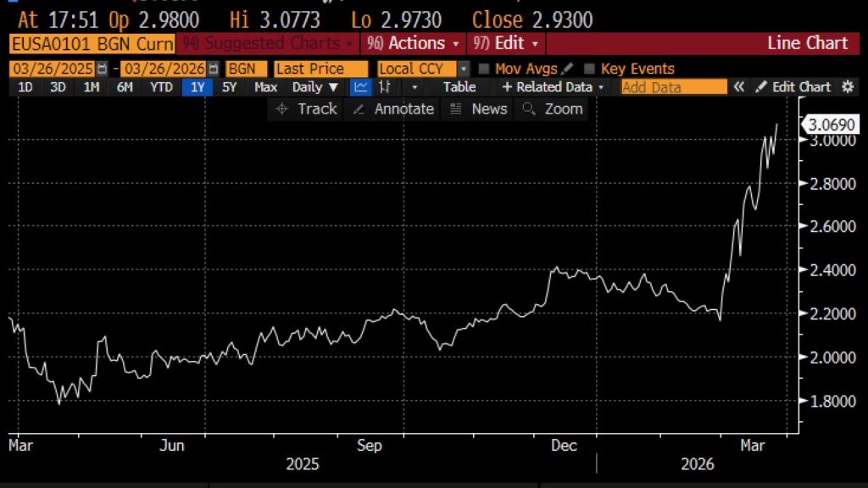The image size is (868, 488).
Task: Expand the Daily frequency dropdown
Action: tap(314, 87)
